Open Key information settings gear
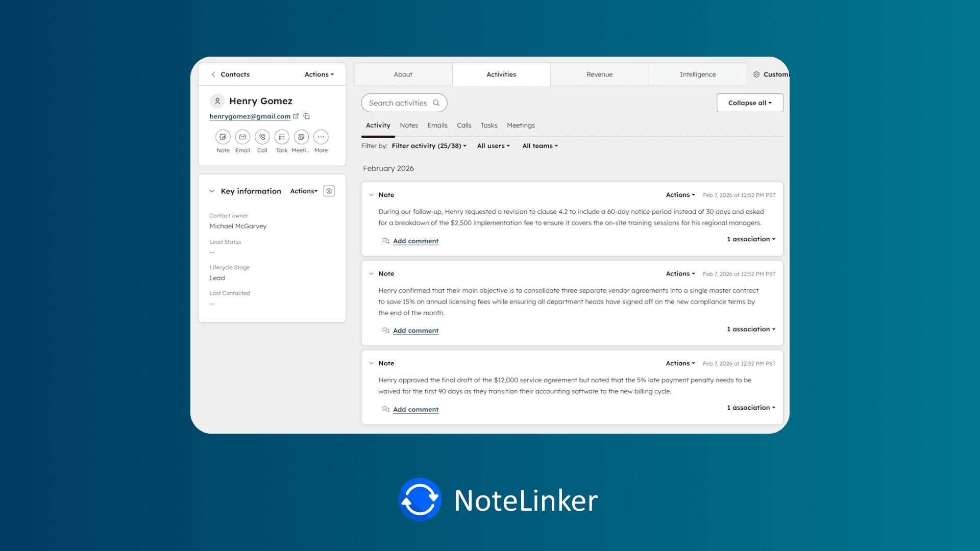Viewport: 980px width, 551px height. (329, 190)
